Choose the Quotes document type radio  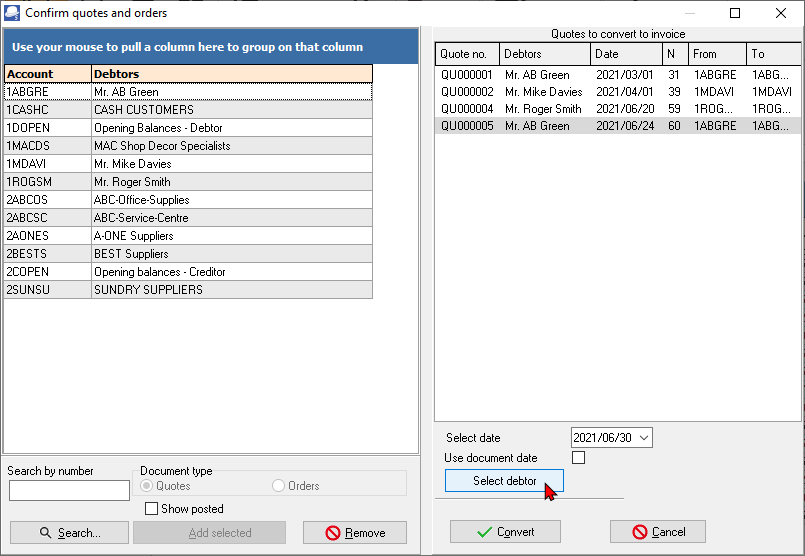(147, 486)
